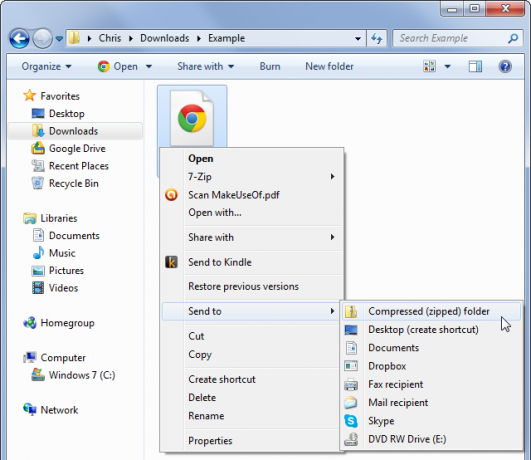Viewport: 531px width, 460px height.
Task: Select Fax recipient in submenu
Action: click(x=431, y=384)
